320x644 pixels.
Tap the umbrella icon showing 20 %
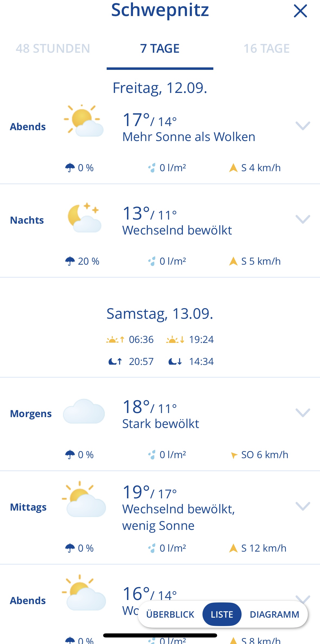(70, 261)
